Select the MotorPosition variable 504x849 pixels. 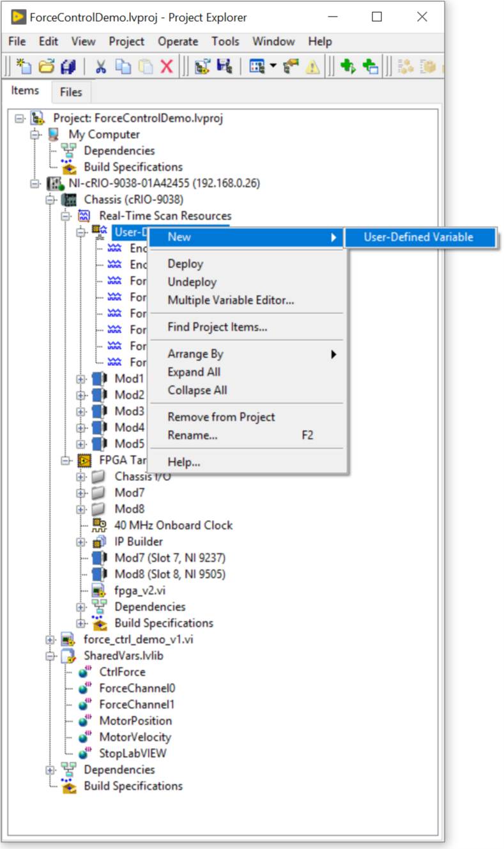[x=135, y=721]
